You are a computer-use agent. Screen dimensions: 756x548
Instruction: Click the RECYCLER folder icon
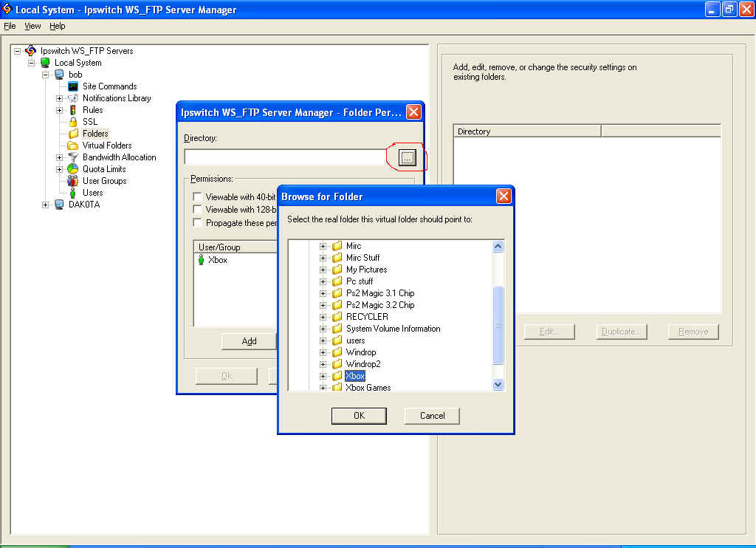(337, 317)
